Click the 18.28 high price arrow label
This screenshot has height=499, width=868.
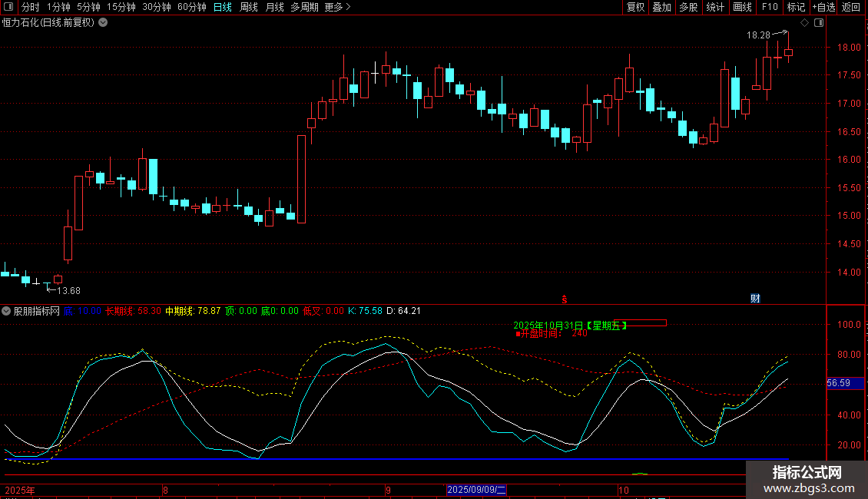(758, 35)
